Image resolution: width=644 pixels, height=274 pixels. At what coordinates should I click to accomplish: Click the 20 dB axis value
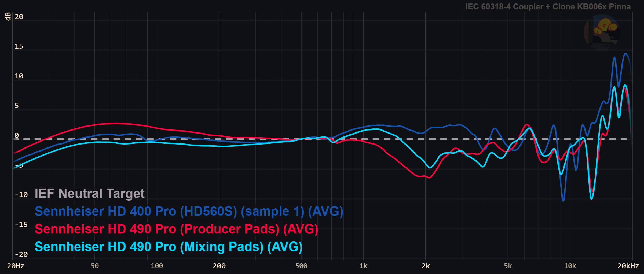point(19,17)
